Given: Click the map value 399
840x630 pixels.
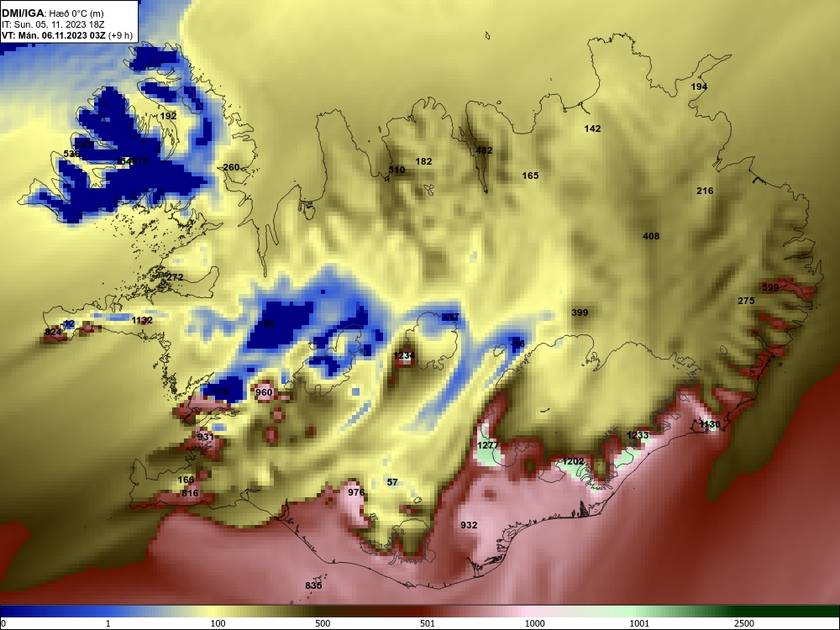Looking at the screenshot, I should 580,312.
